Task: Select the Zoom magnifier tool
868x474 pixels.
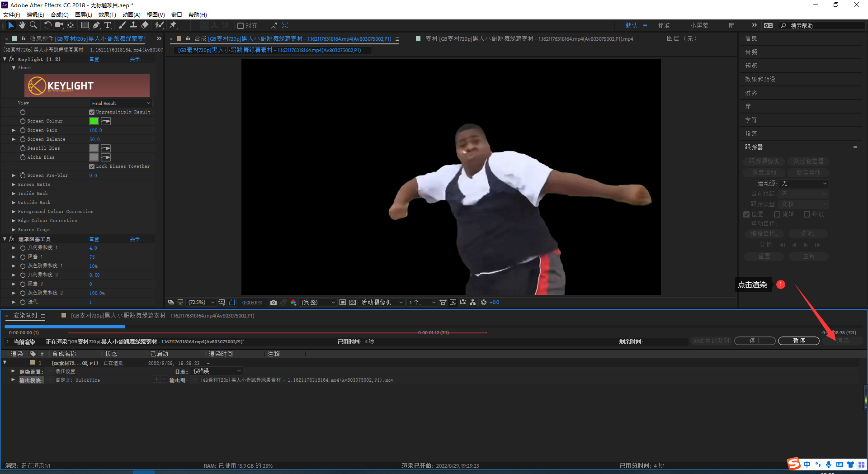Action: click(x=33, y=25)
